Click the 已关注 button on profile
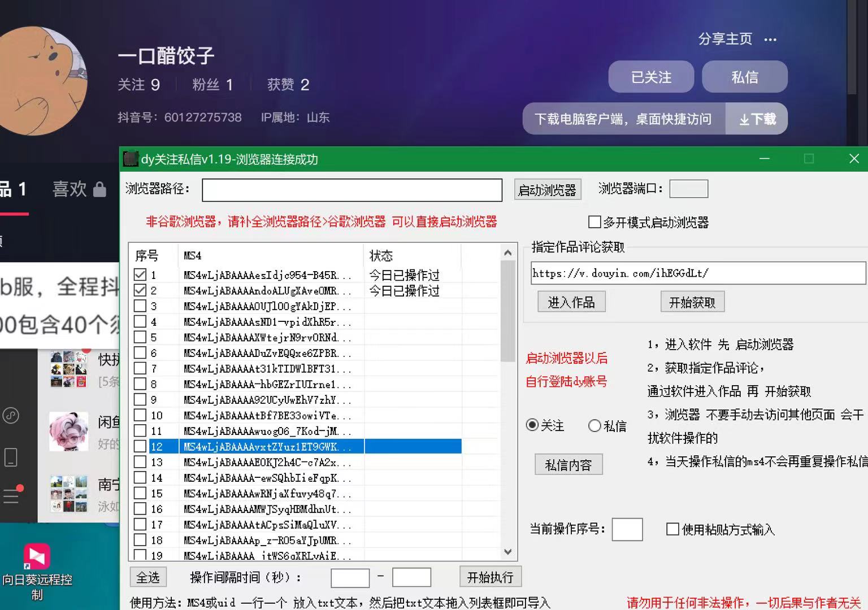Screen dimensions: 868x610 click(x=651, y=77)
